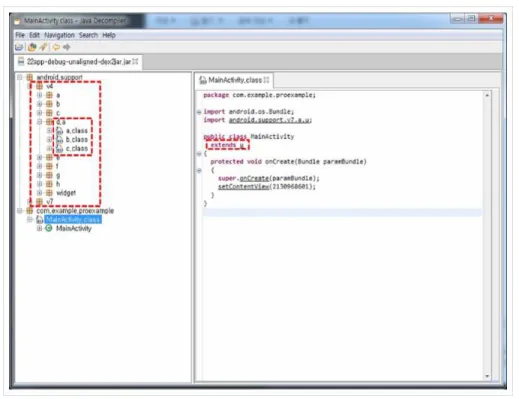Fold the MainActivity class body
The width and height of the screenshot is (519, 399).
pos(199,154)
